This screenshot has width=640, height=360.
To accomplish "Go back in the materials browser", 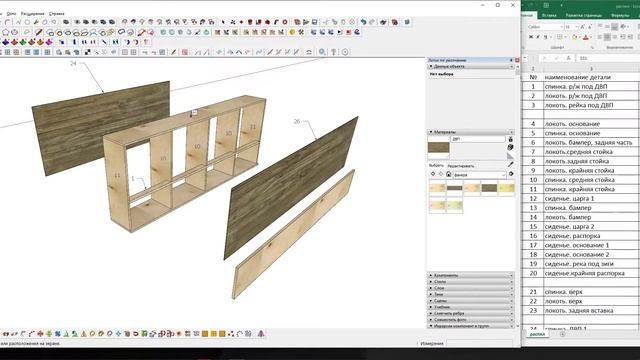I will [433, 174].
